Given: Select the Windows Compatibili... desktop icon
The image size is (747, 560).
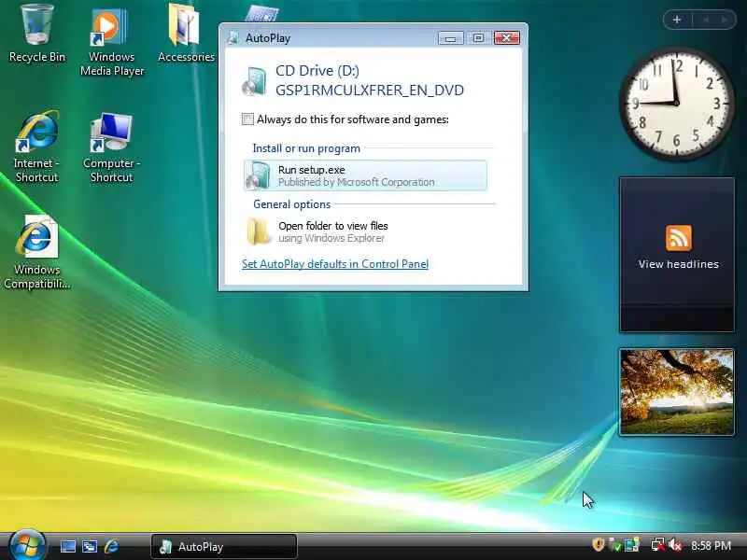Looking at the screenshot, I should click(36, 252).
